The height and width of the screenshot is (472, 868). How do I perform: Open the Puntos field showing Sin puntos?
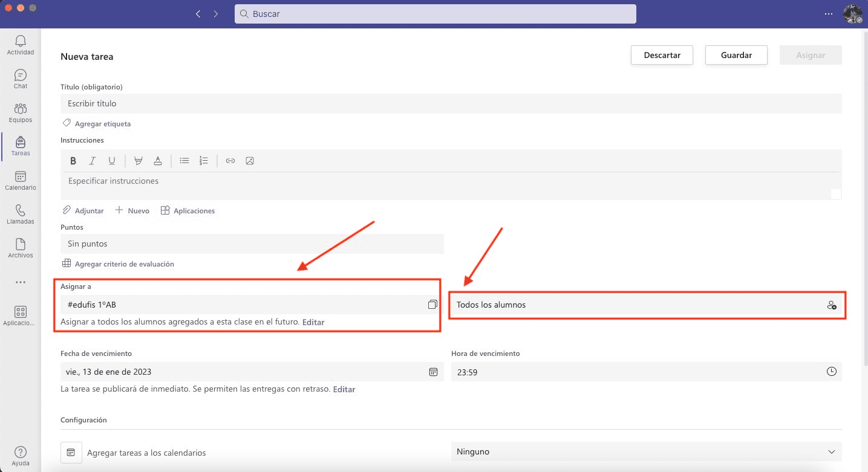pos(252,244)
